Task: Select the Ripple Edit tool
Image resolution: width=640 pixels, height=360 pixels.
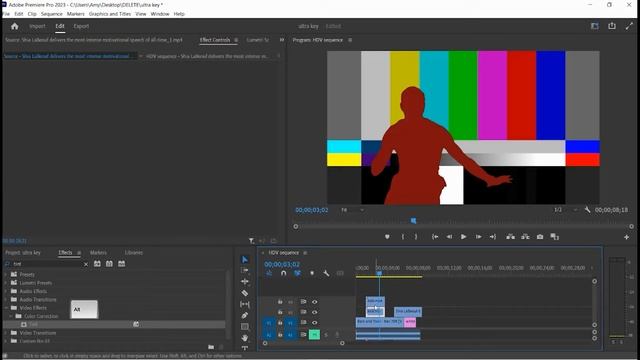Action: click(244, 282)
